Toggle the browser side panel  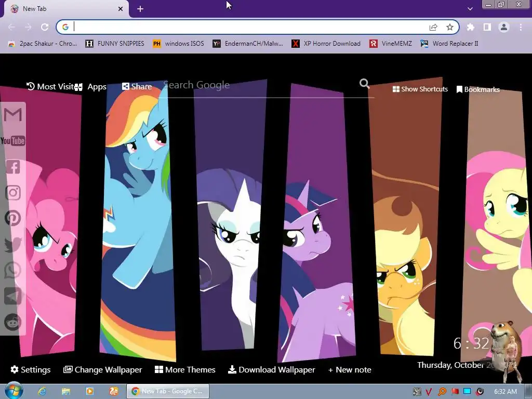(x=487, y=27)
